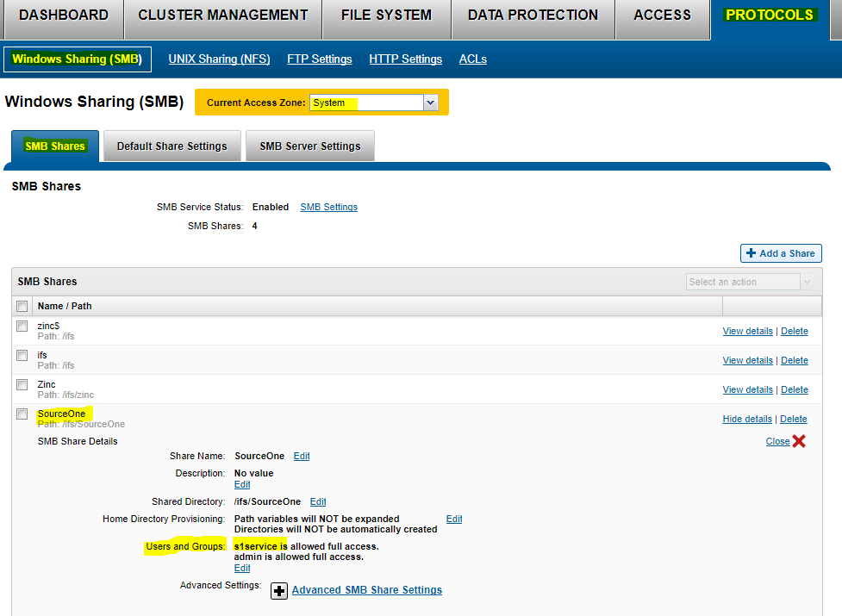Check the zincS share row checkbox

(x=22, y=326)
